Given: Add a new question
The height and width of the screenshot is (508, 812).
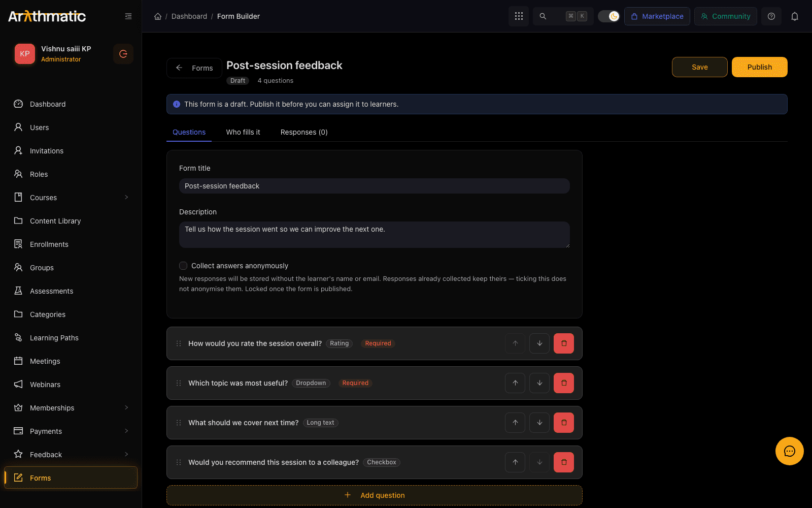Looking at the screenshot, I should tap(375, 495).
